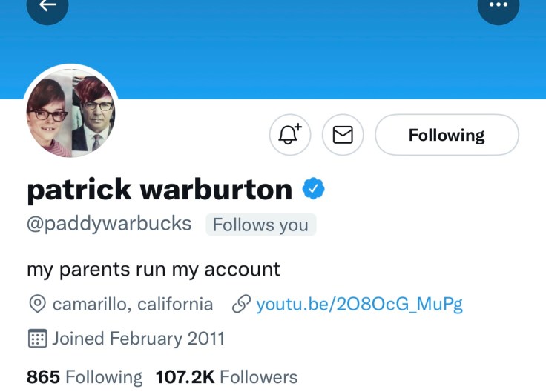Click the chain link icon
This screenshot has width=546, height=392.
click(x=240, y=304)
